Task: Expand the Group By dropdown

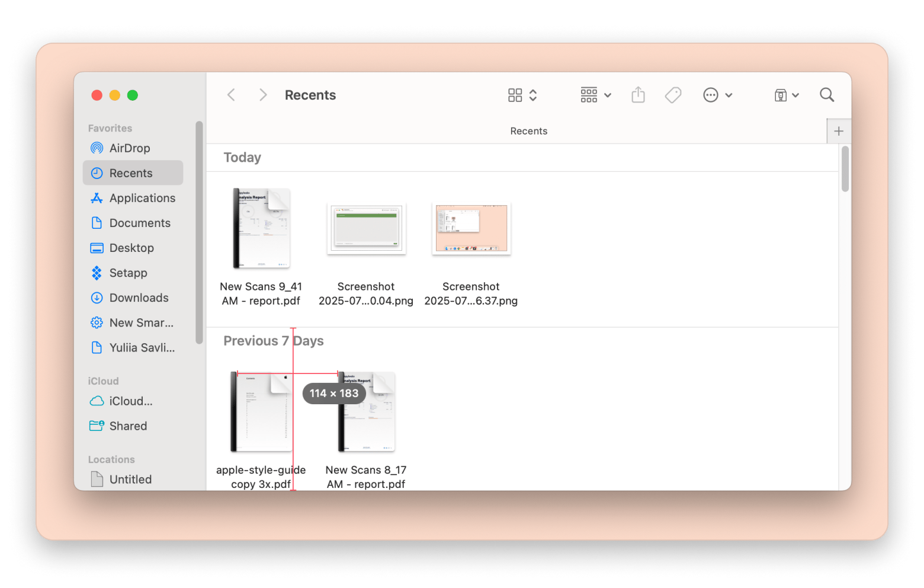Action: point(595,95)
